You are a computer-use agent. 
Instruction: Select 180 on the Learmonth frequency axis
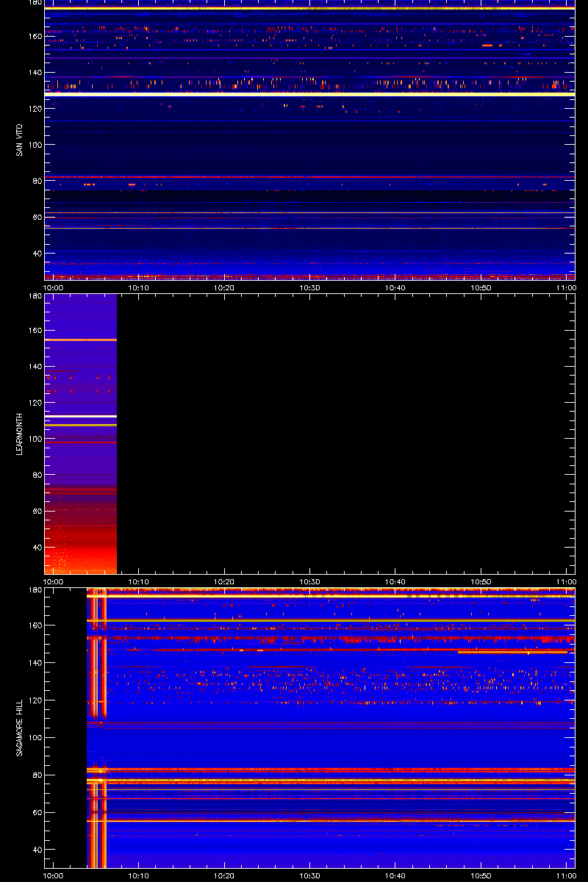point(34,297)
